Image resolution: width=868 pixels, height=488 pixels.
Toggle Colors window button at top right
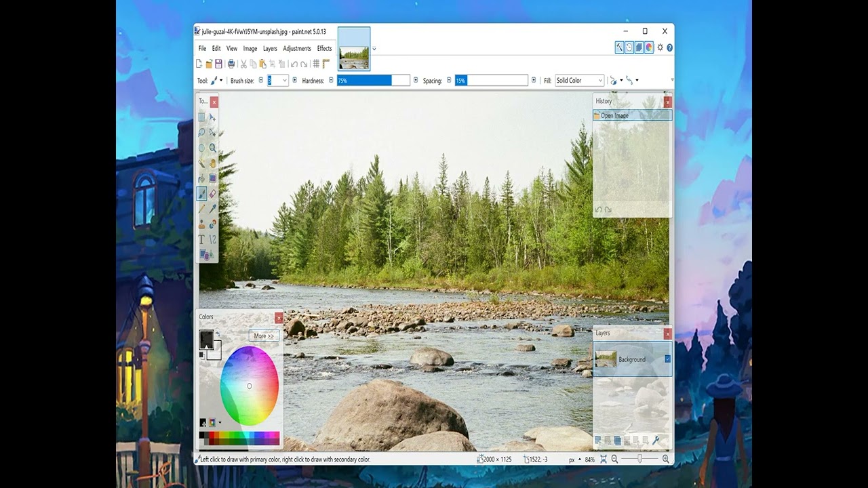pos(649,47)
